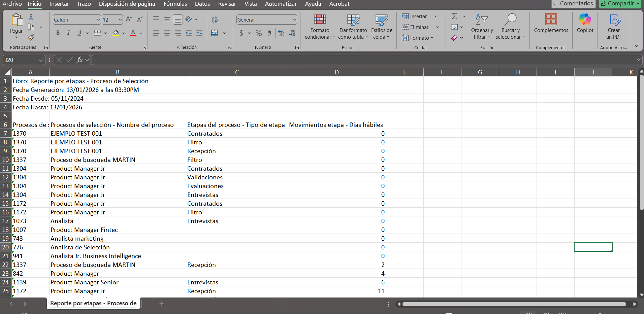Click the AutoSum sigma icon
The width and height of the screenshot is (644, 314).
pyautogui.click(x=454, y=16)
